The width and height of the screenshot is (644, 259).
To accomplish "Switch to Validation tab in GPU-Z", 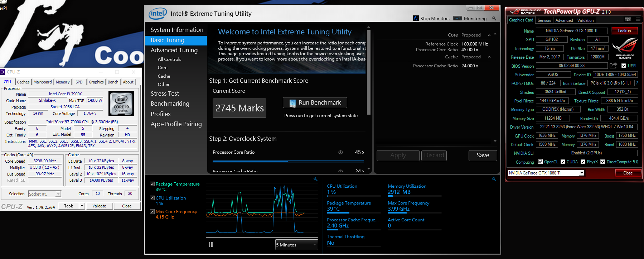I will click(586, 20).
